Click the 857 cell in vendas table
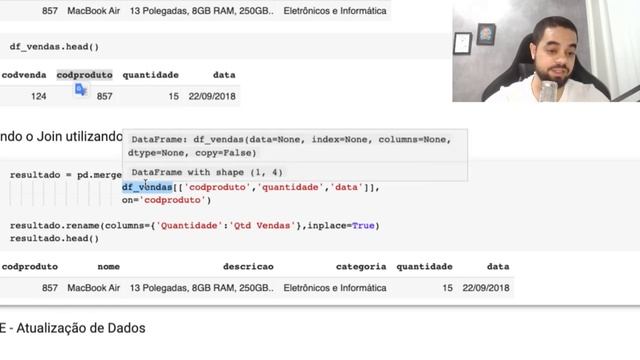 coord(104,96)
